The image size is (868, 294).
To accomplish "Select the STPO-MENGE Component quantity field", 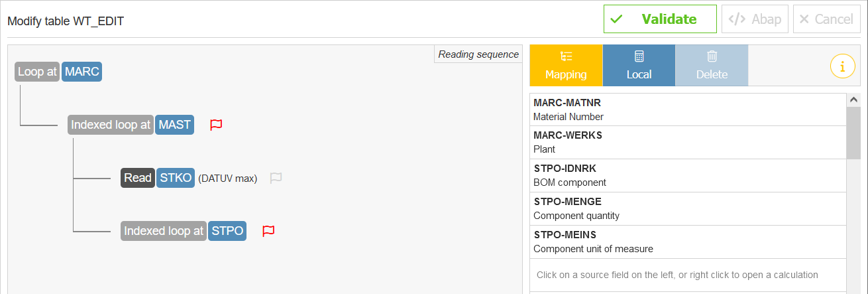I will (x=688, y=208).
